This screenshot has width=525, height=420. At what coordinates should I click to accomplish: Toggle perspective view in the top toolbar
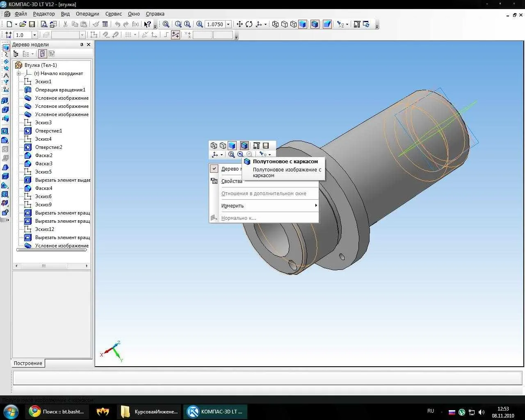tap(327, 24)
